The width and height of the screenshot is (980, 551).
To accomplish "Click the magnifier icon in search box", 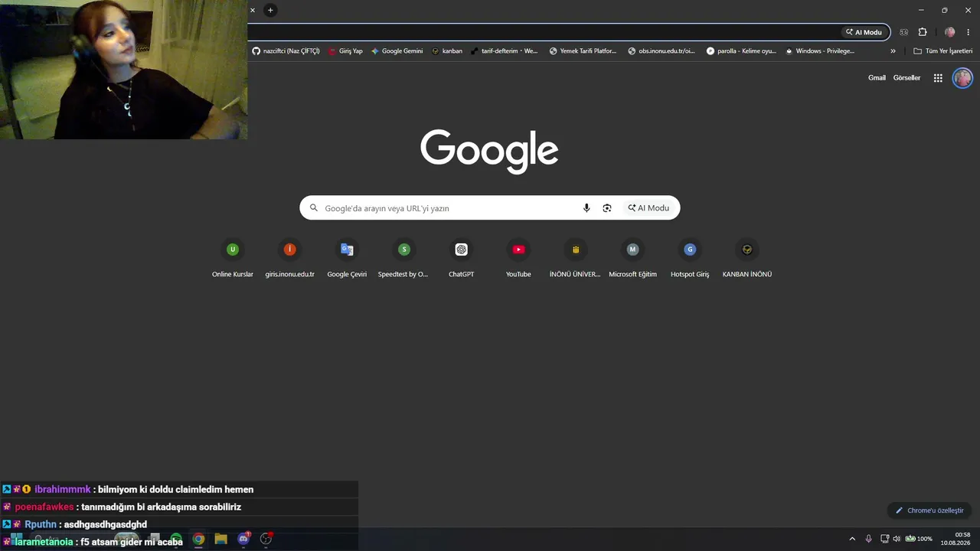I will pyautogui.click(x=313, y=208).
